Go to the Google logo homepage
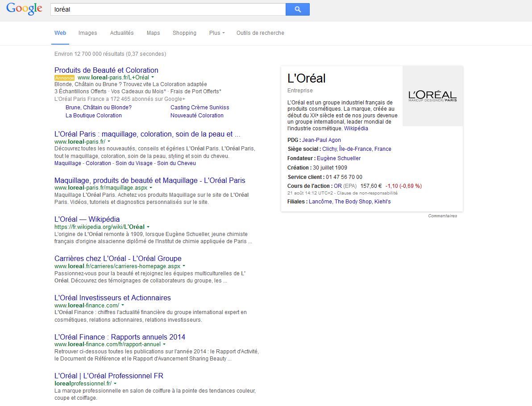This screenshot has height=406, width=532. coord(25,9)
